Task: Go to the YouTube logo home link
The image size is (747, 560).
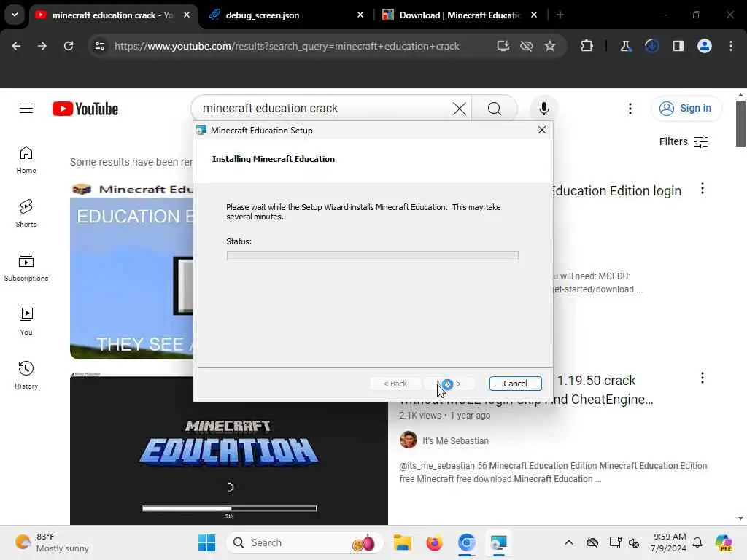Action: click(x=85, y=109)
